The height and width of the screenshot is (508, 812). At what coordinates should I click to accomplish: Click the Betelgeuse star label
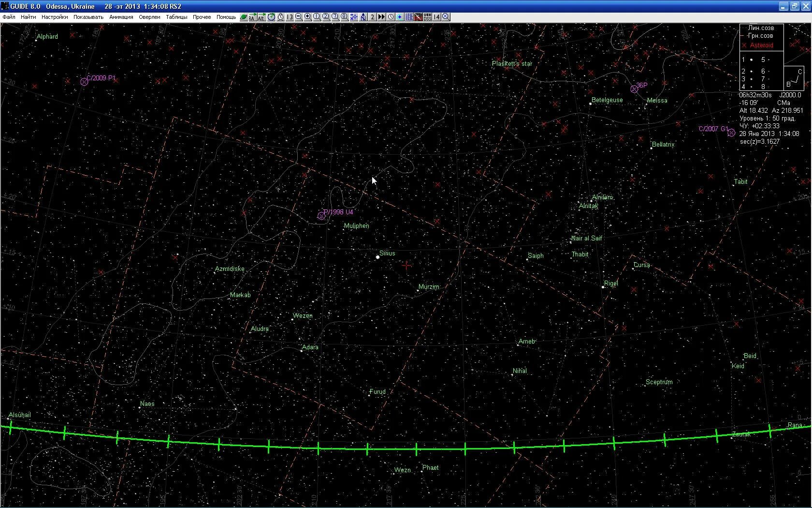click(607, 100)
